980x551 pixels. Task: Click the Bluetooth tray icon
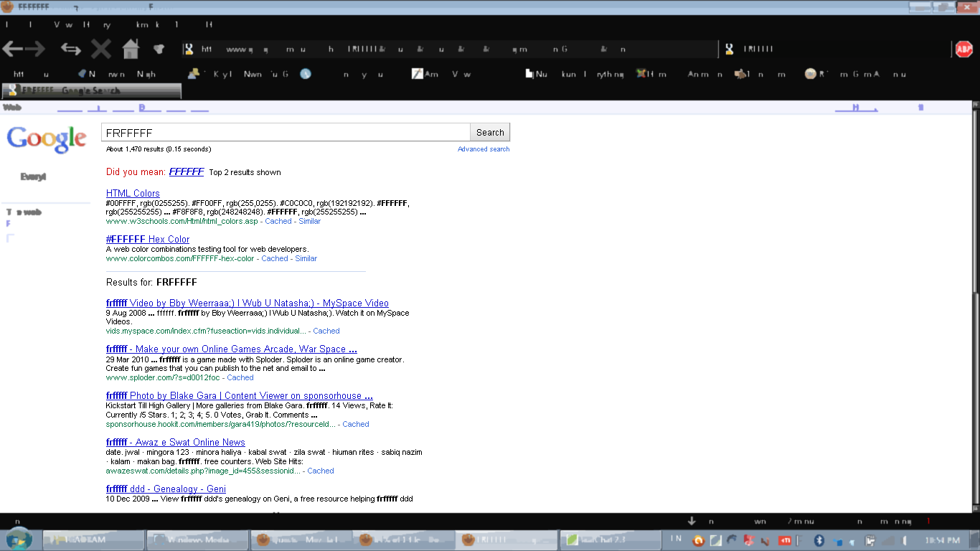coord(819,540)
